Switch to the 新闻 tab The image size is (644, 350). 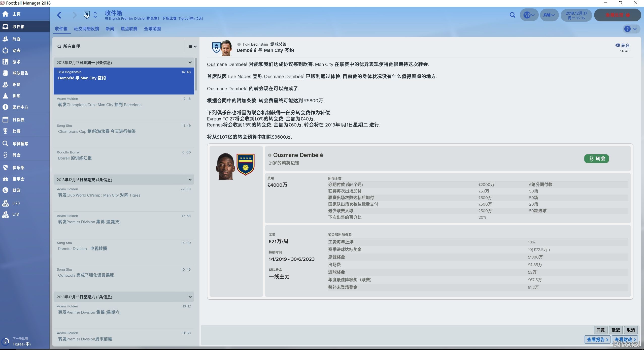(110, 29)
